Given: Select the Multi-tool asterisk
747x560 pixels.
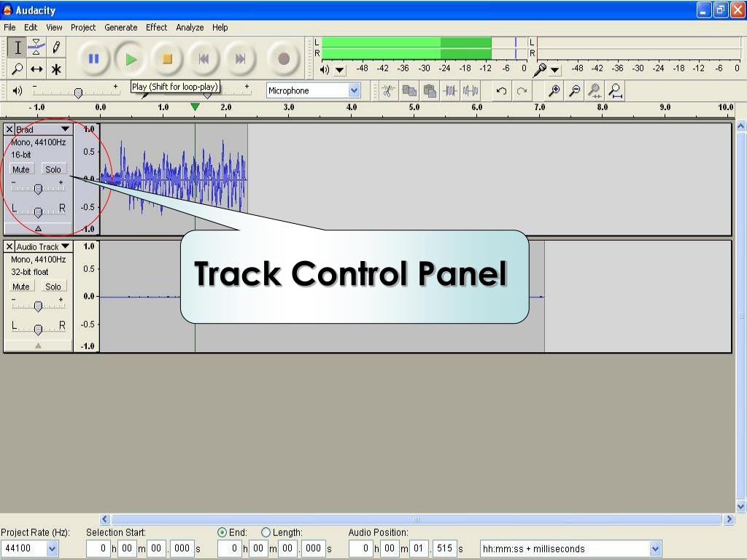Looking at the screenshot, I should (56, 69).
